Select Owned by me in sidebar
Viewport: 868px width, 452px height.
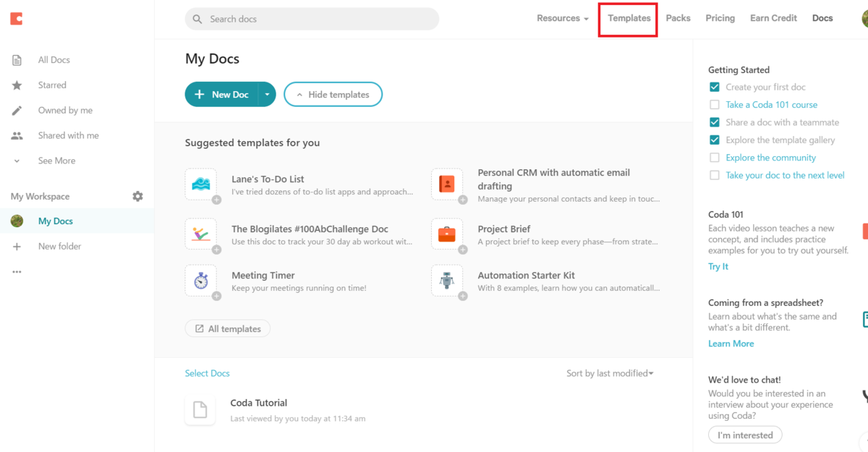pos(65,111)
